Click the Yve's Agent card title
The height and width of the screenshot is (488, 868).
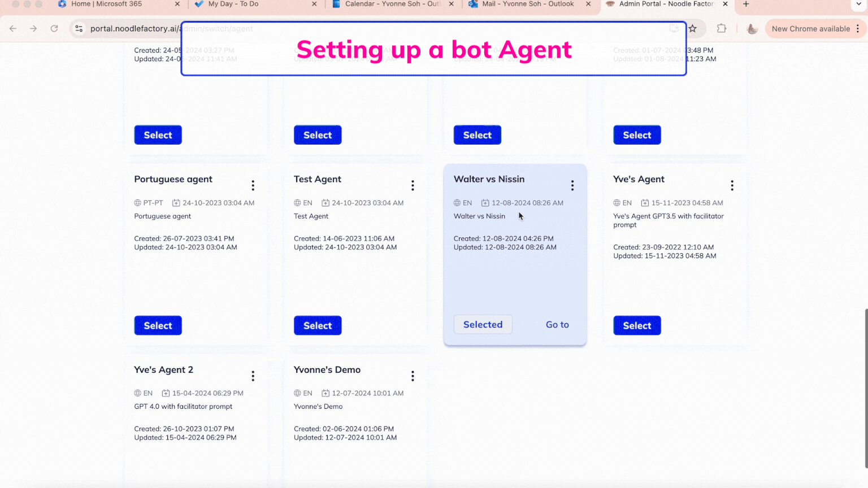pos(639,179)
